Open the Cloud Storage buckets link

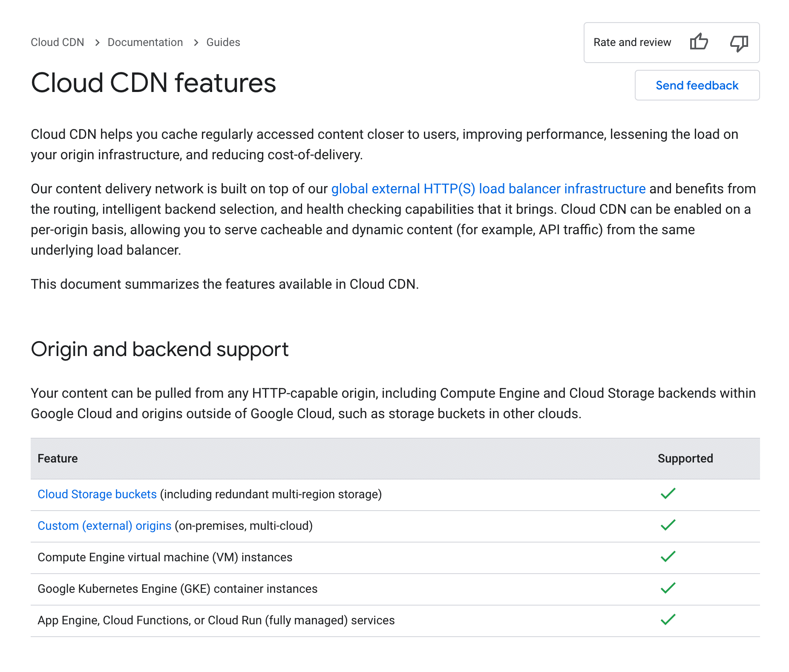pyautogui.click(x=97, y=494)
